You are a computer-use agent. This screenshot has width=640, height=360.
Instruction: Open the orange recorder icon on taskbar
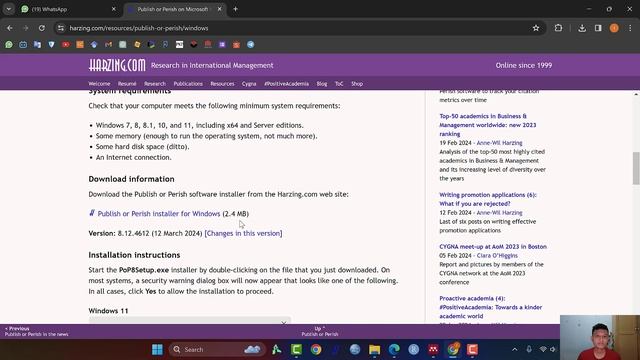coord(472,349)
